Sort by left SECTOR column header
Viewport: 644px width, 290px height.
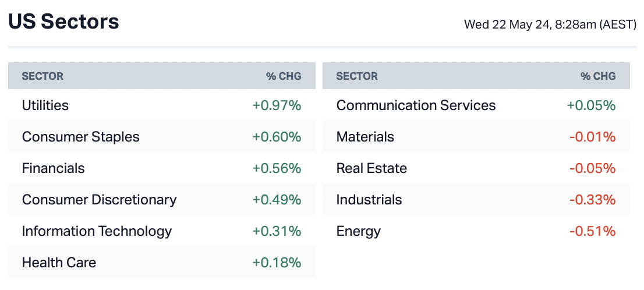pos(43,76)
